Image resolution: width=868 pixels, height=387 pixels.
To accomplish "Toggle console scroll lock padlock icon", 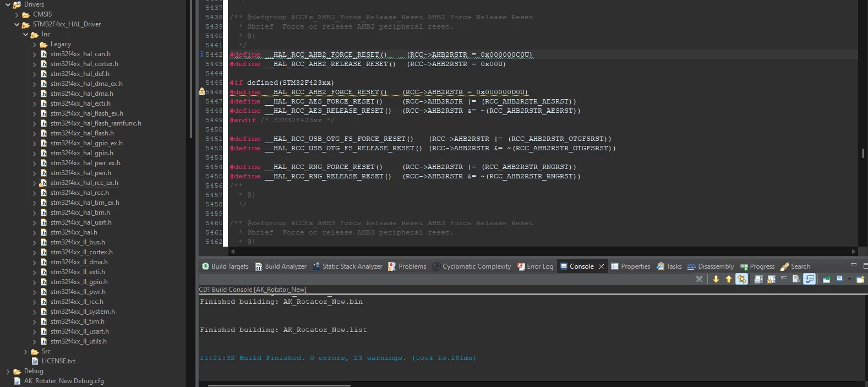I will click(x=771, y=279).
